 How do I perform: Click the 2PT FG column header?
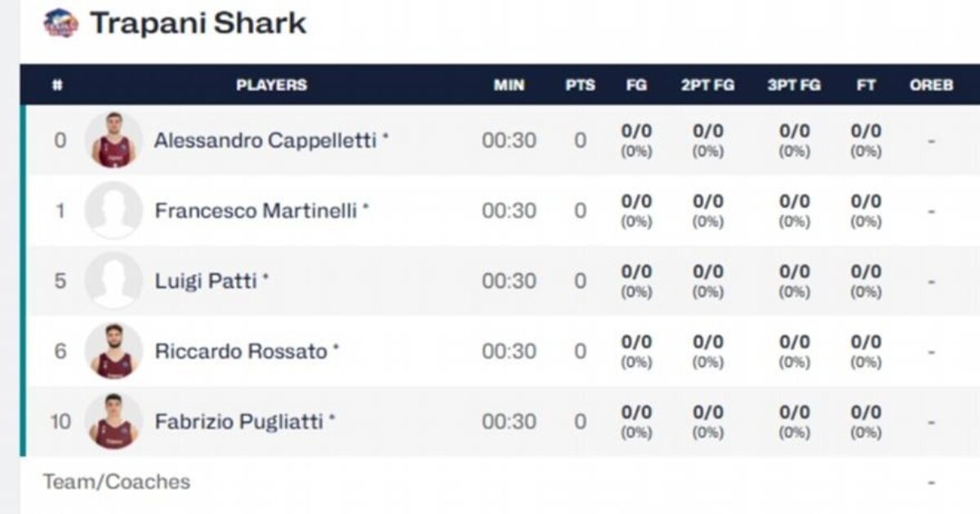click(708, 85)
